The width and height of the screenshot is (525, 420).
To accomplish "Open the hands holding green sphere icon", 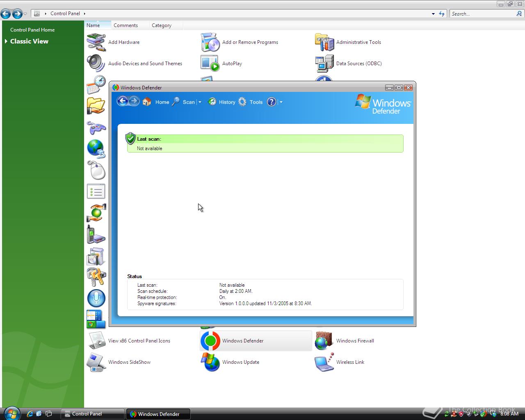I will point(96,212).
